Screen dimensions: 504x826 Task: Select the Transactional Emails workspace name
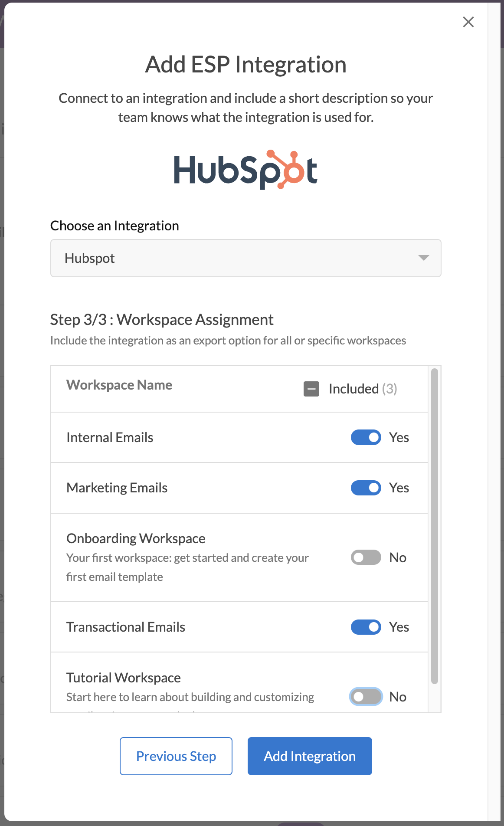click(x=126, y=627)
